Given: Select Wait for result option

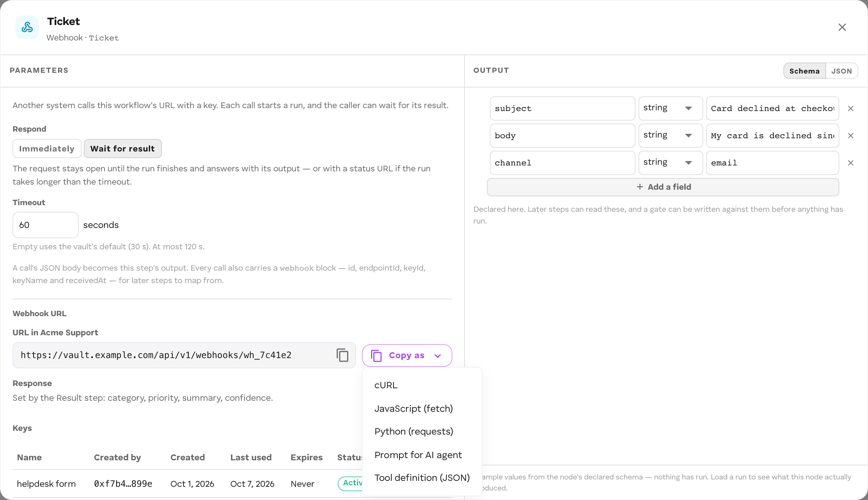Looking at the screenshot, I should click(122, 149).
